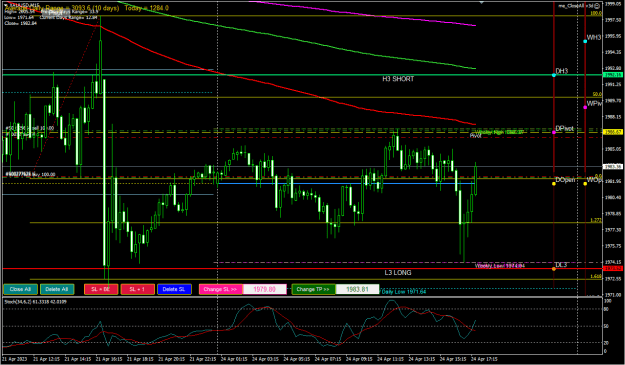The width and height of the screenshot is (625, 365).
Task: Click the green H3 price tag on scale
Action: (x=613, y=75)
